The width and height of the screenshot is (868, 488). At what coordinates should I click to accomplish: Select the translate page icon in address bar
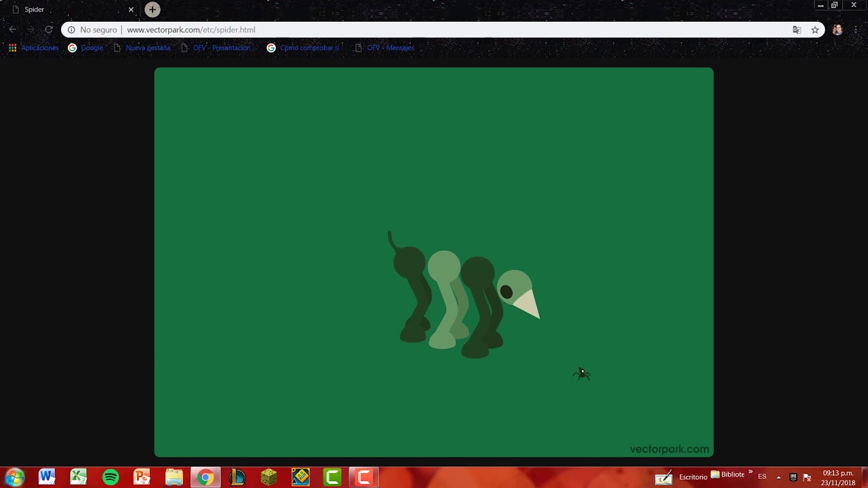click(797, 30)
